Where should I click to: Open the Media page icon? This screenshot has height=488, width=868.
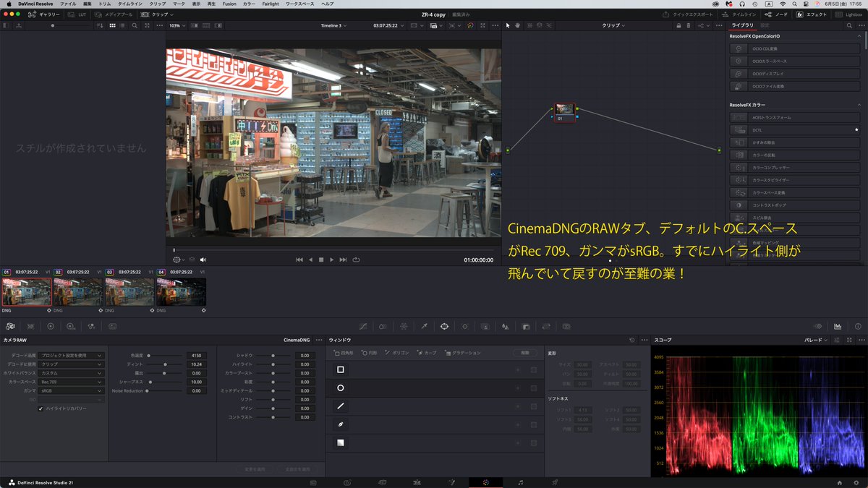point(312,482)
